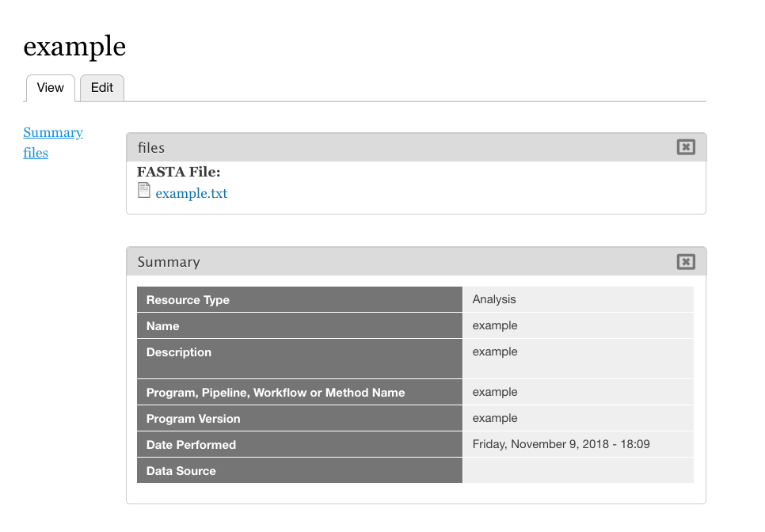Click the Analysis resource type value
This screenshot has width=765, height=532.
pyautogui.click(x=494, y=299)
